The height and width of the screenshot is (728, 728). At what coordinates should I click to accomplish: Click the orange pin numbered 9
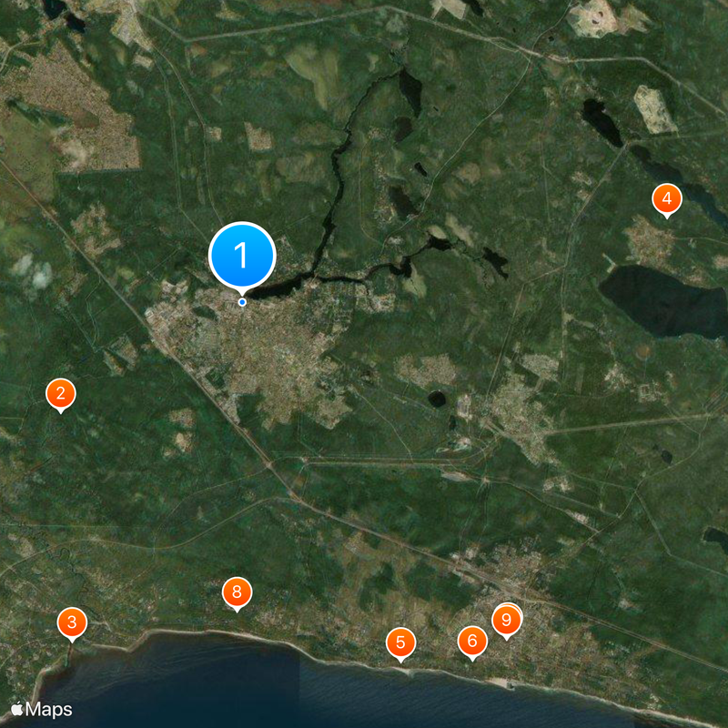pos(507,621)
